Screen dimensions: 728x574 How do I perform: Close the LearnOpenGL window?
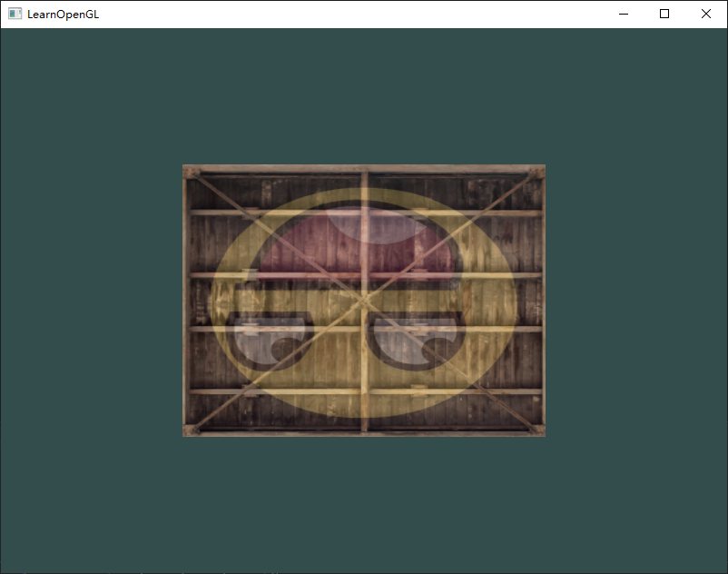pyautogui.click(x=705, y=14)
